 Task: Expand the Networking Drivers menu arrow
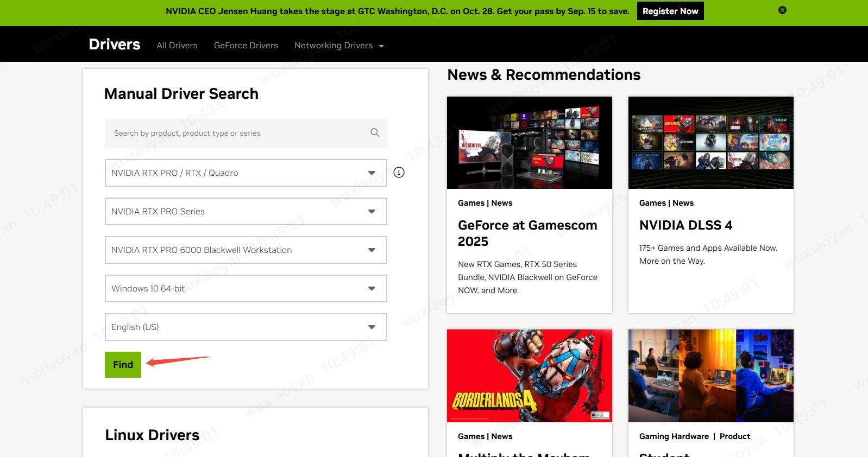point(381,46)
